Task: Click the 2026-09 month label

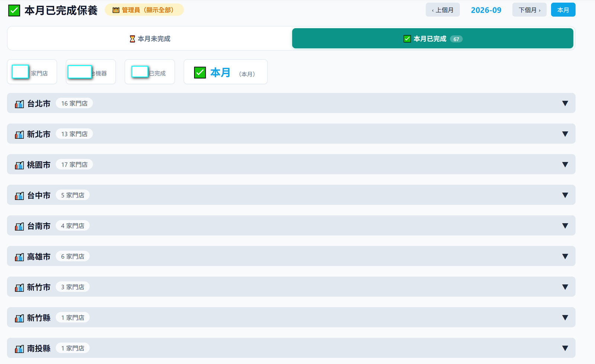Action: pyautogui.click(x=486, y=10)
